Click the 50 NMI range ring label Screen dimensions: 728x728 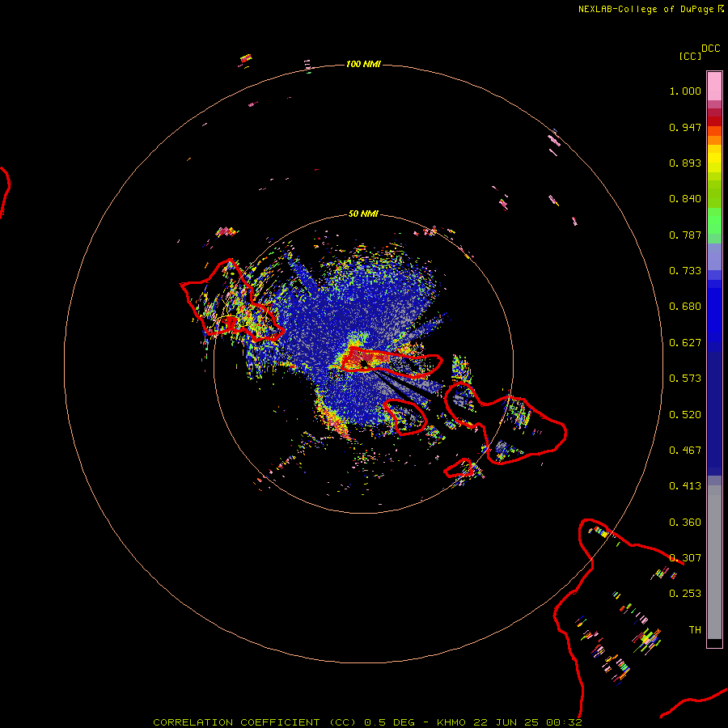pyautogui.click(x=363, y=214)
